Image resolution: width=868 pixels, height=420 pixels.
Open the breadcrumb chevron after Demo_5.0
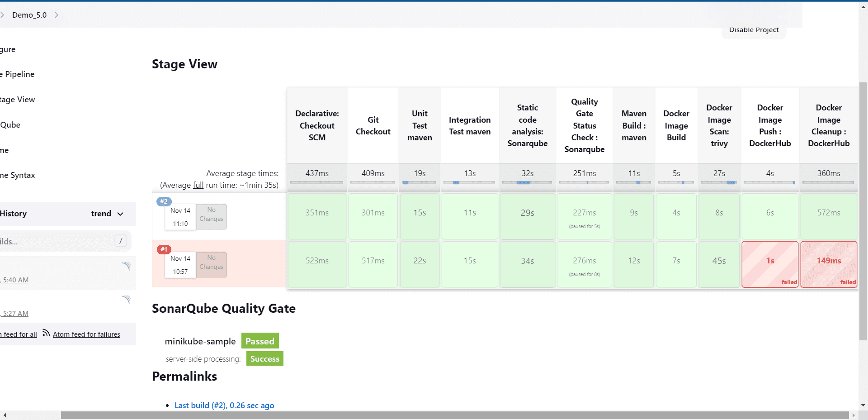(x=57, y=15)
